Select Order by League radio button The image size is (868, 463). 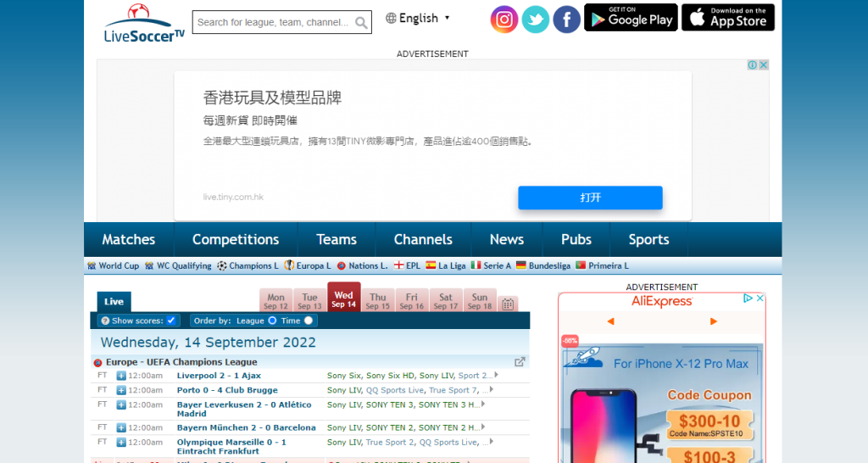[x=272, y=320]
